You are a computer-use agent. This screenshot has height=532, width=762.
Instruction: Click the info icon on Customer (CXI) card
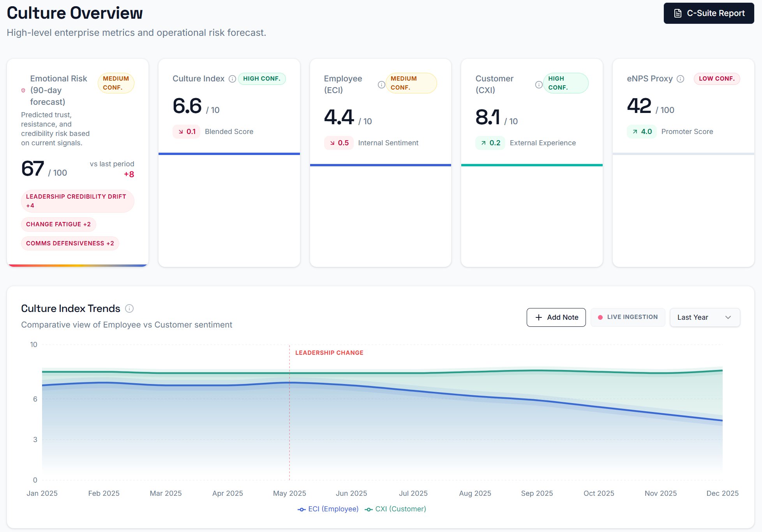(x=539, y=85)
